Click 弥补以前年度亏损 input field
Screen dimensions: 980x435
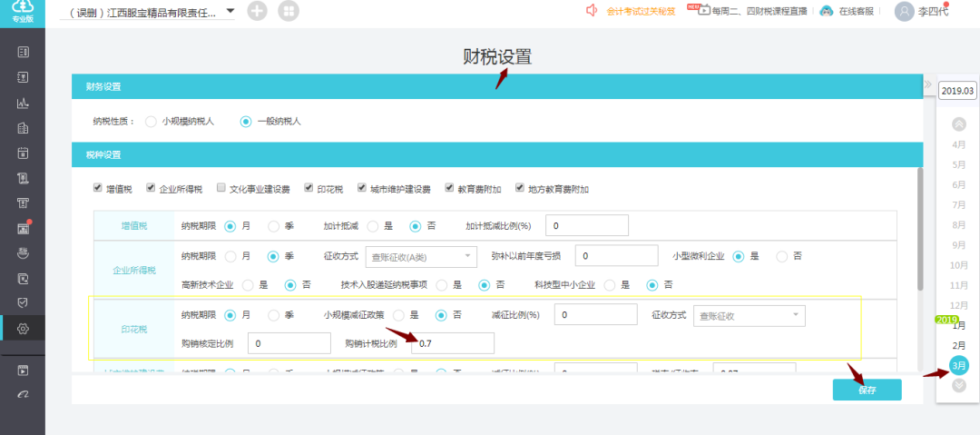tap(617, 256)
